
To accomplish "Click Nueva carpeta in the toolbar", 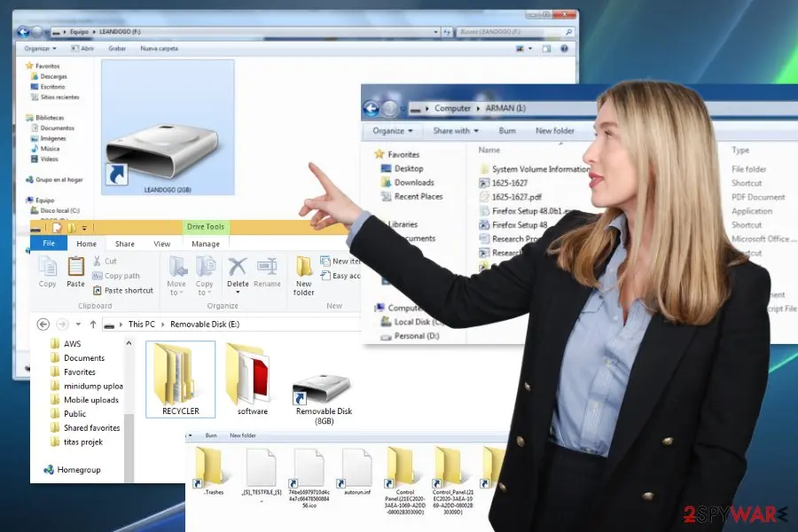I will [160, 49].
